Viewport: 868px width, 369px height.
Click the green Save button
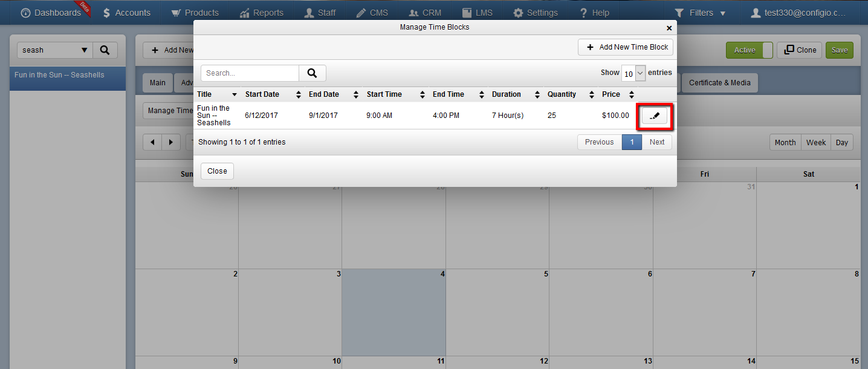pyautogui.click(x=840, y=50)
